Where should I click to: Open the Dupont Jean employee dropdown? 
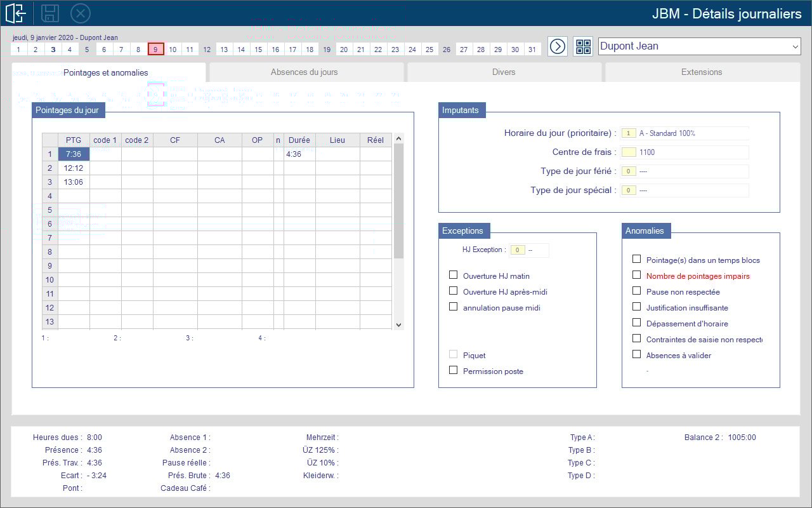click(699, 46)
